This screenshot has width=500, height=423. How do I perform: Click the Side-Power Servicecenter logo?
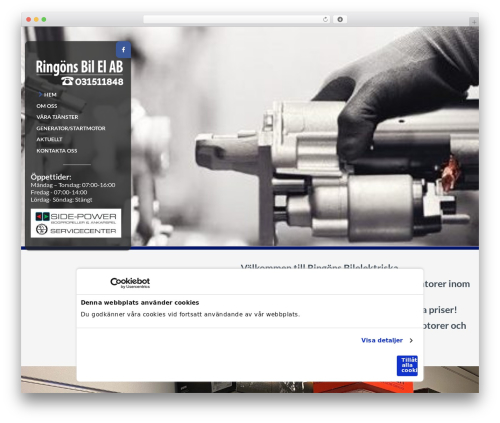76,223
